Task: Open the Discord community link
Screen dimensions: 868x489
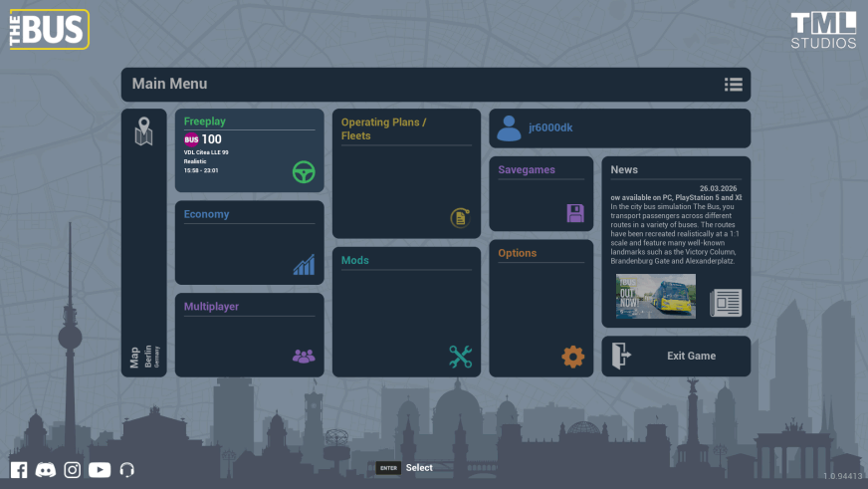Action: pos(46,470)
